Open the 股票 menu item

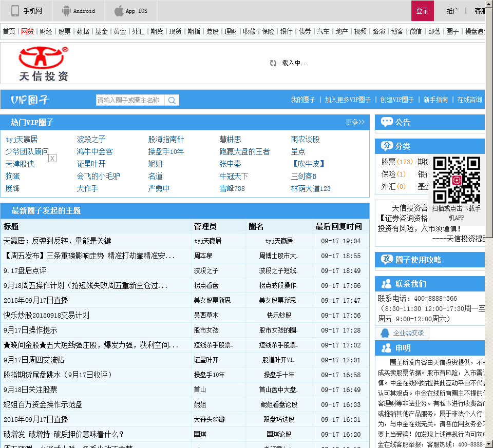pyautogui.click(x=64, y=31)
